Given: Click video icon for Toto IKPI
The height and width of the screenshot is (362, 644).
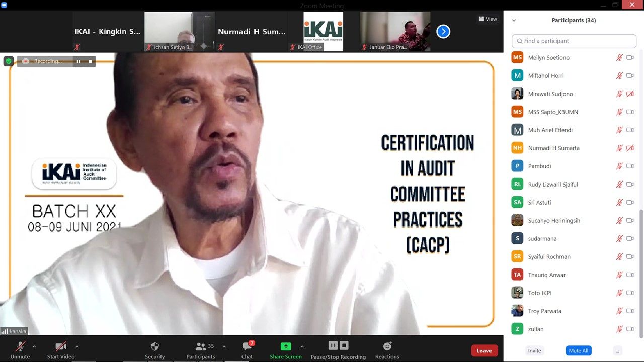Looking at the screenshot, I should click(x=630, y=293).
